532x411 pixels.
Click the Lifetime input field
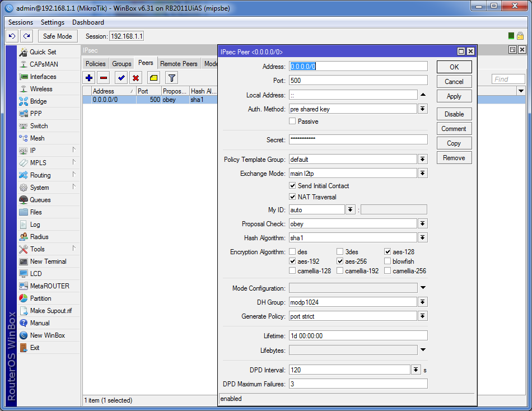(358, 335)
